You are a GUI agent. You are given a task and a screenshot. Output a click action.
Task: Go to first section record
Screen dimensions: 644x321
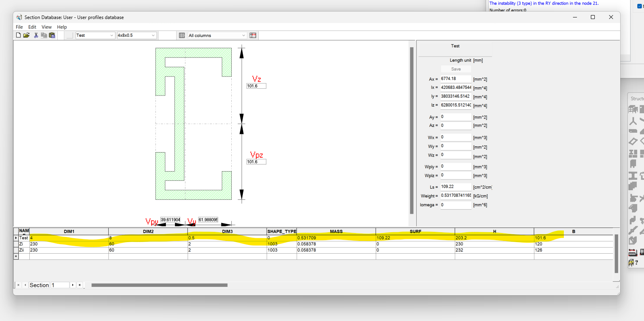point(18,285)
